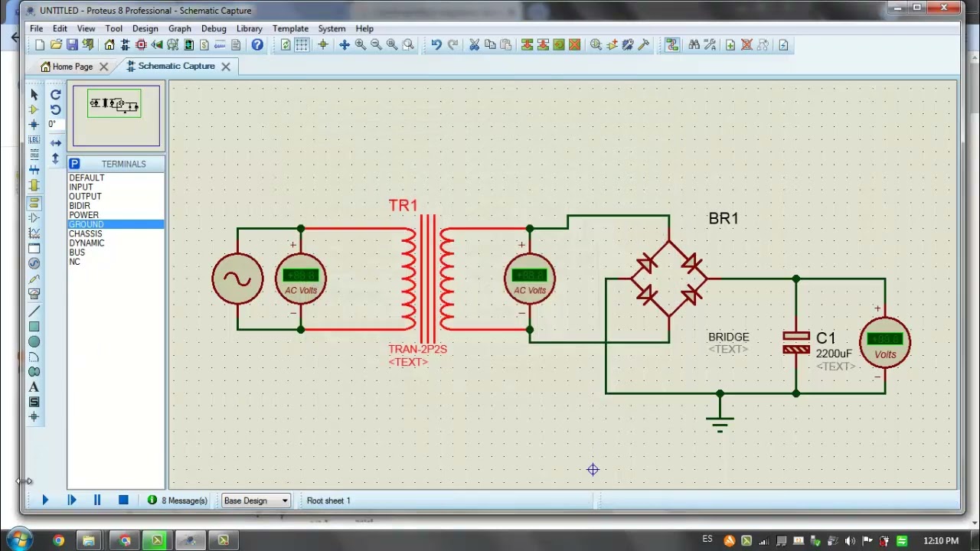Viewport: 980px width, 551px height.
Task: Click the New Sheet plus icon
Action: click(x=730, y=45)
